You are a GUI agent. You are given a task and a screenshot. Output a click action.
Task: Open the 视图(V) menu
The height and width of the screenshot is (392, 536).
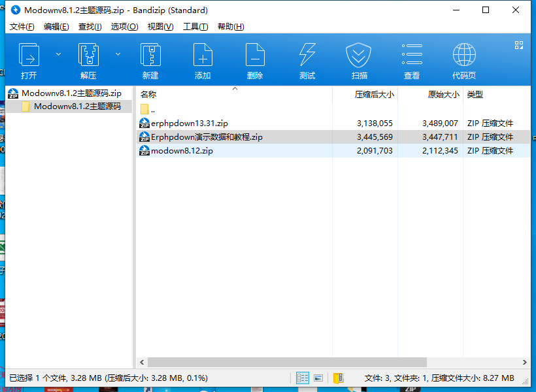click(x=160, y=27)
